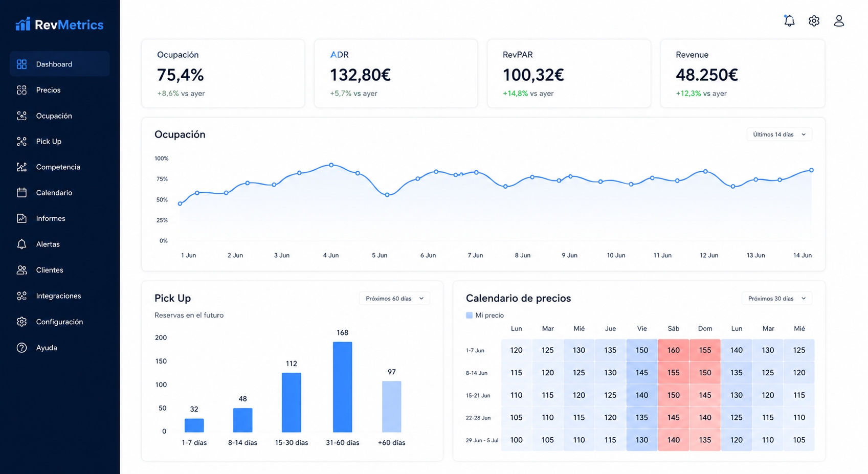Click the +60 días bar

pyautogui.click(x=392, y=407)
